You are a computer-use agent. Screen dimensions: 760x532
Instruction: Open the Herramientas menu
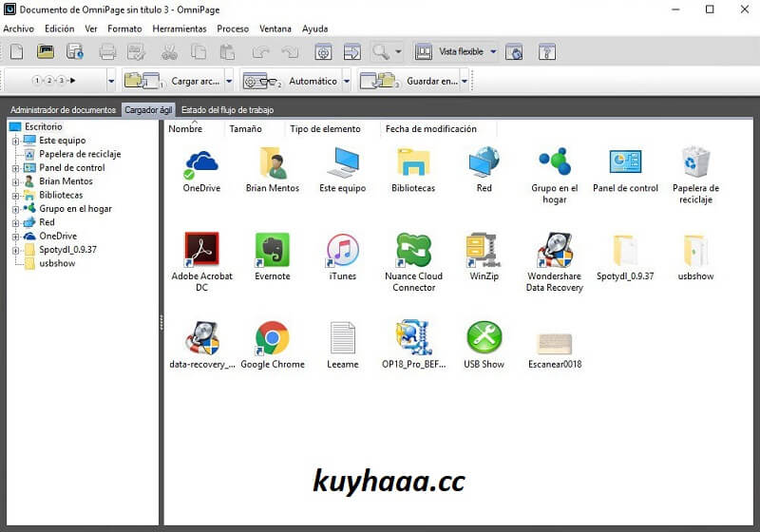click(180, 28)
